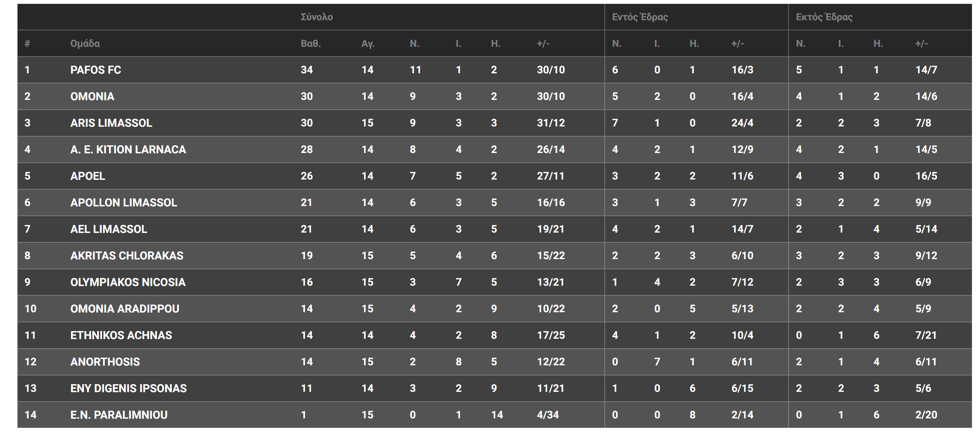Click ENY DIGENIS IPSONAS team name

click(128, 388)
